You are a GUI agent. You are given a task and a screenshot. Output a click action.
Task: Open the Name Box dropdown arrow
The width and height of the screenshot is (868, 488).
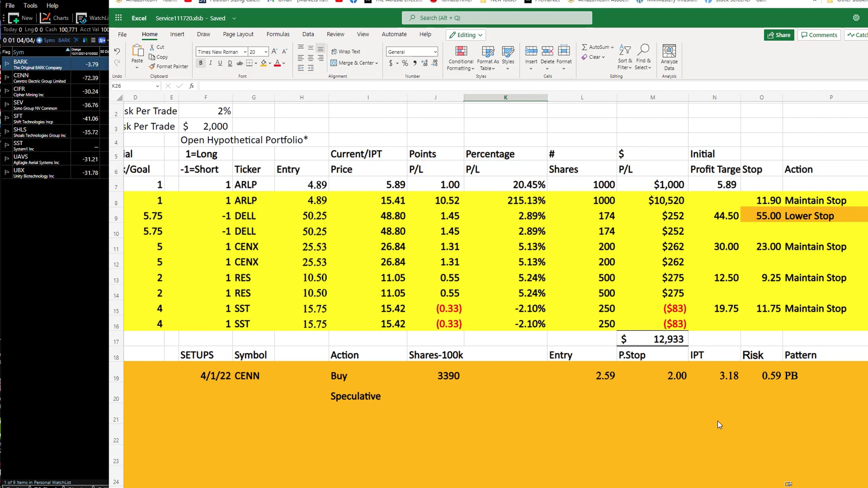157,86
